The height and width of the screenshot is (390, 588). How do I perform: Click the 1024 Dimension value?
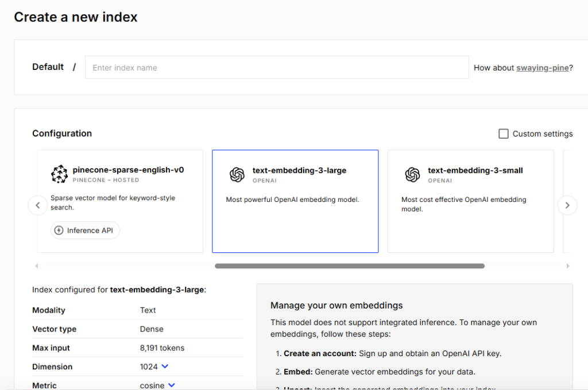coord(149,366)
